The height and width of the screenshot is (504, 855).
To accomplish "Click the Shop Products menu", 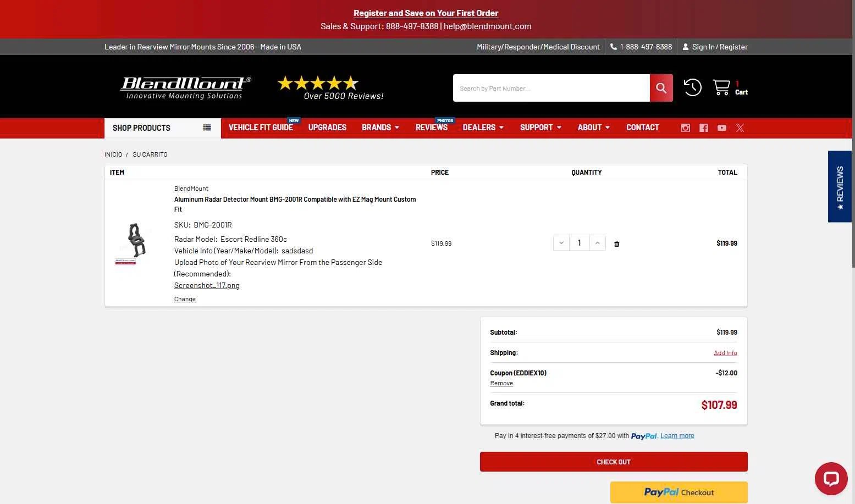I will click(163, 128).
